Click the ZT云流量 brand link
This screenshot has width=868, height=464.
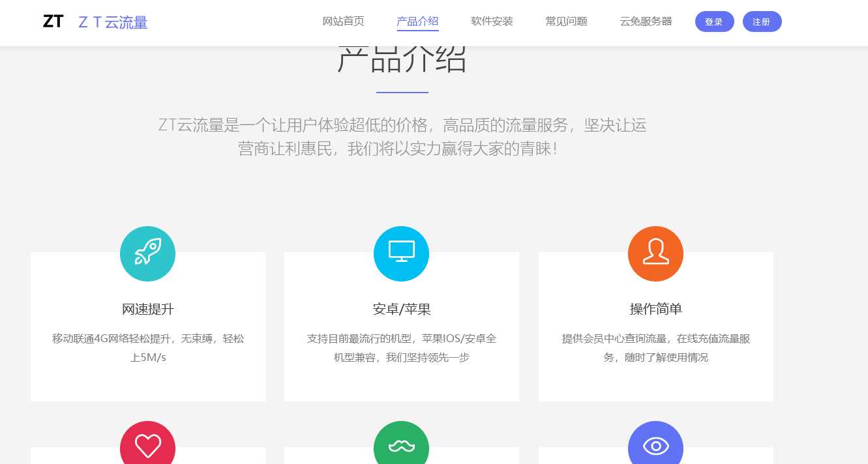113,23
